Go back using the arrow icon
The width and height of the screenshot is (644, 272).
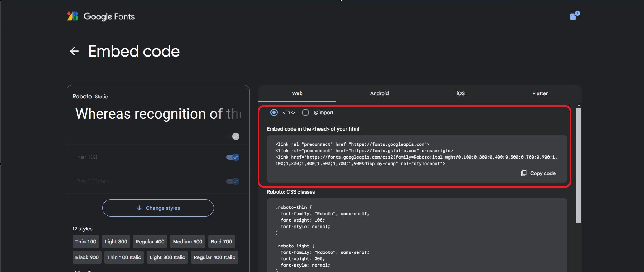[x=74, y=51]
